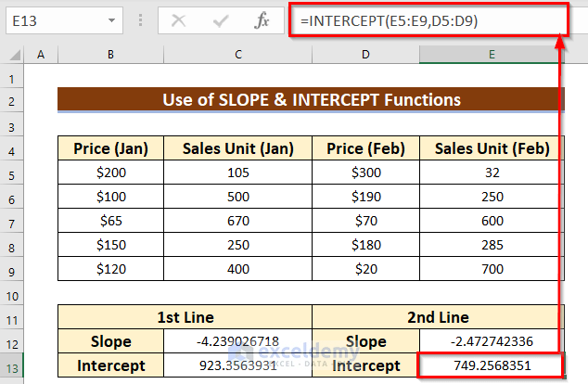This screenshot has width=588, height=384.
Task: Select the 2nd Line merged cell
Action: (x=438, y=317)
